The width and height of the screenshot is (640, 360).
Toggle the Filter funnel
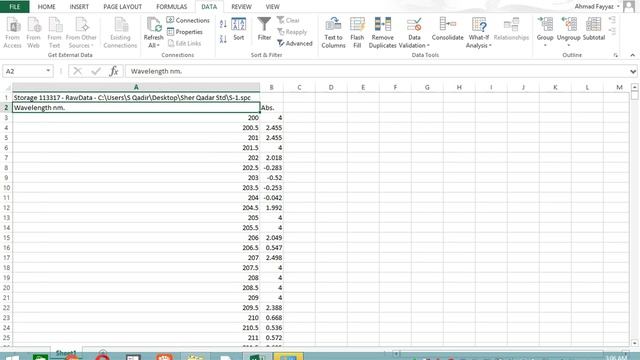coord(264,29)
